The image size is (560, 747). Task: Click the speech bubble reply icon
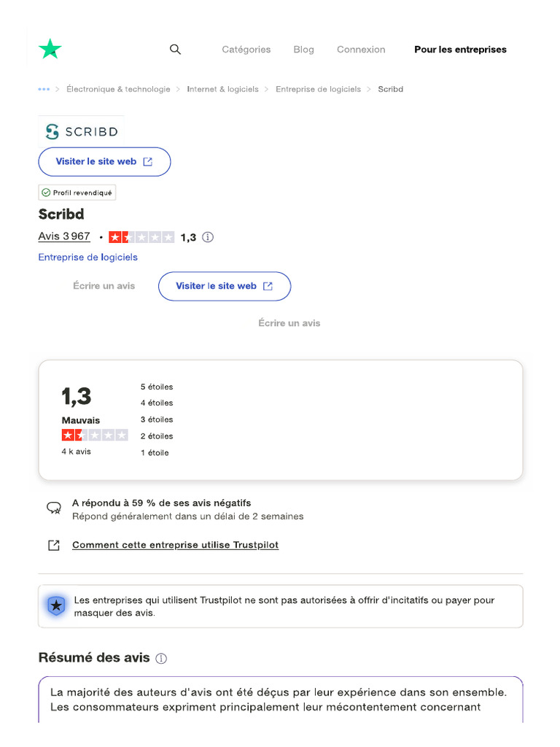coord(54,508)
